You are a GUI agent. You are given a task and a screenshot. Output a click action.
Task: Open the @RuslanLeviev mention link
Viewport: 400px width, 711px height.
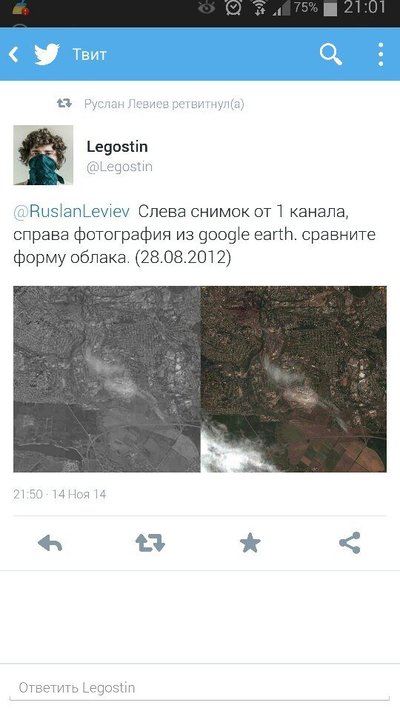point(72,211)
